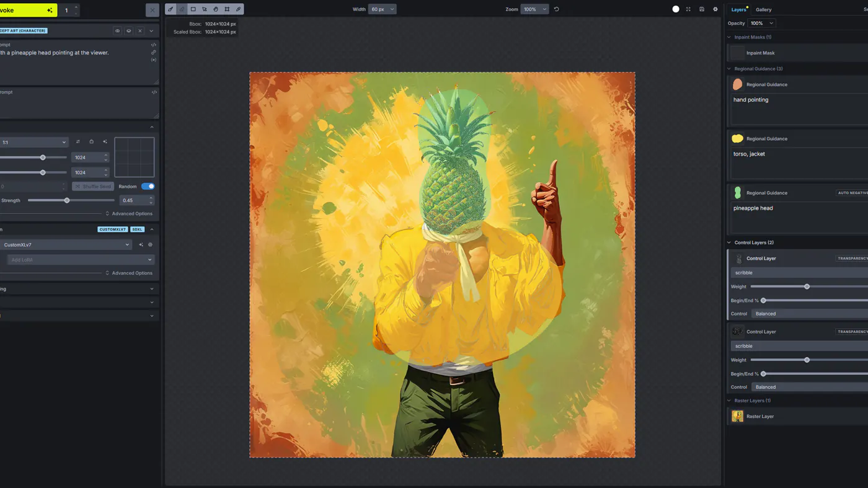Viewport: 868px width, 488px height.
Task: Open the CustomXLv7 model dropdown
Action: [x=65, y=245]
